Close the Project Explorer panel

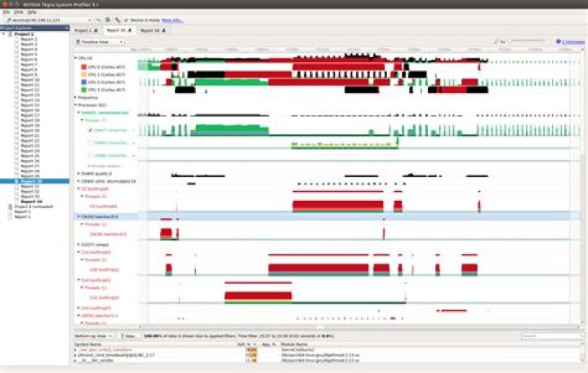67,28
